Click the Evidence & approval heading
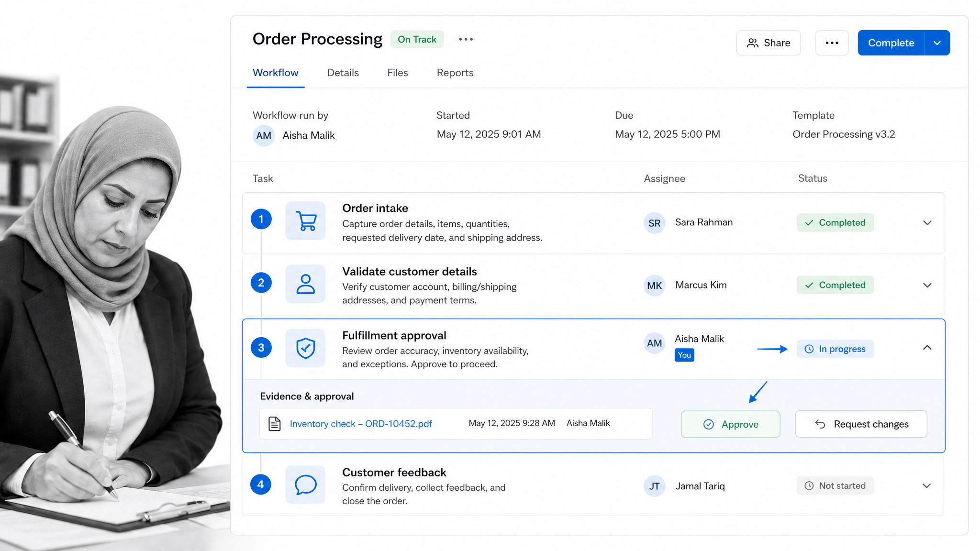The image size is (980, 551). [307, 397]
